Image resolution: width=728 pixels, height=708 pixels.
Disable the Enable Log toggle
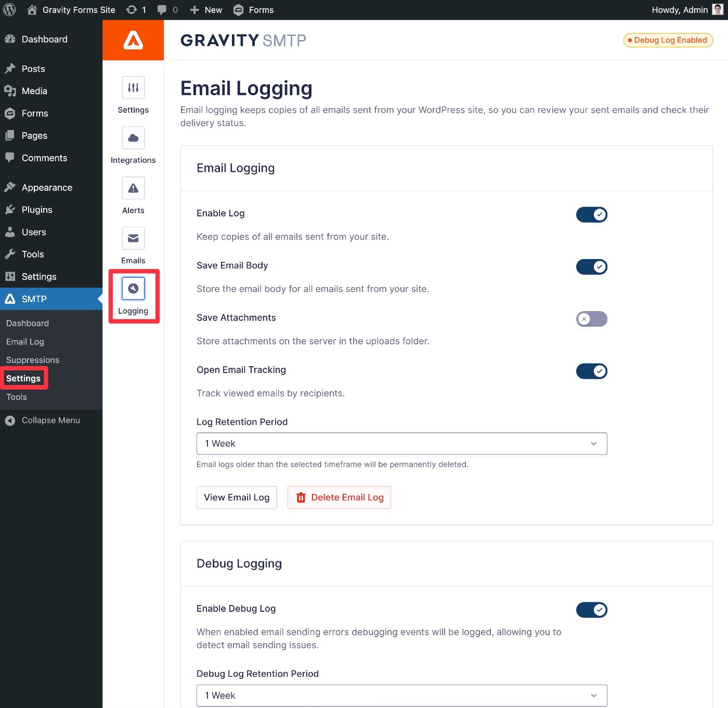pos(591,214)
